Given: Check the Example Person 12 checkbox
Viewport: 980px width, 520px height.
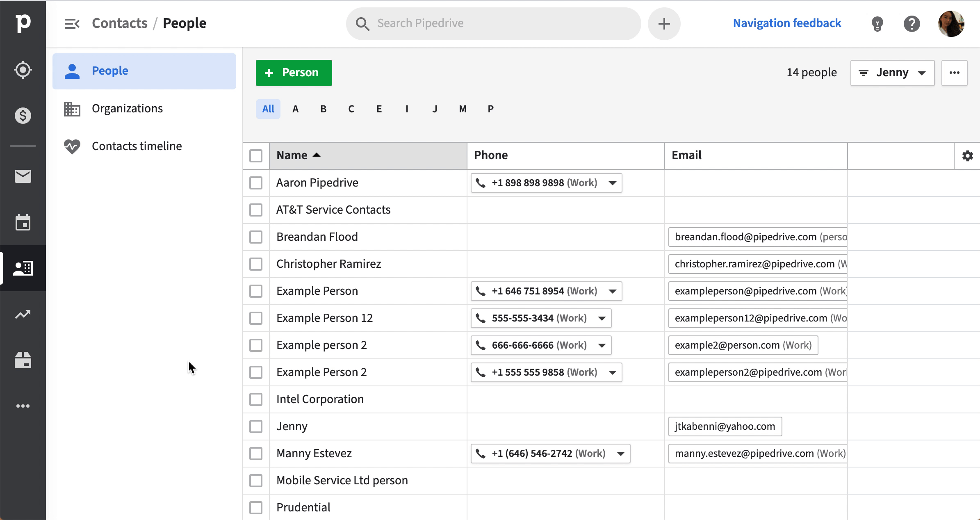Looking at the screenshot, I should (x=256, y=318).
